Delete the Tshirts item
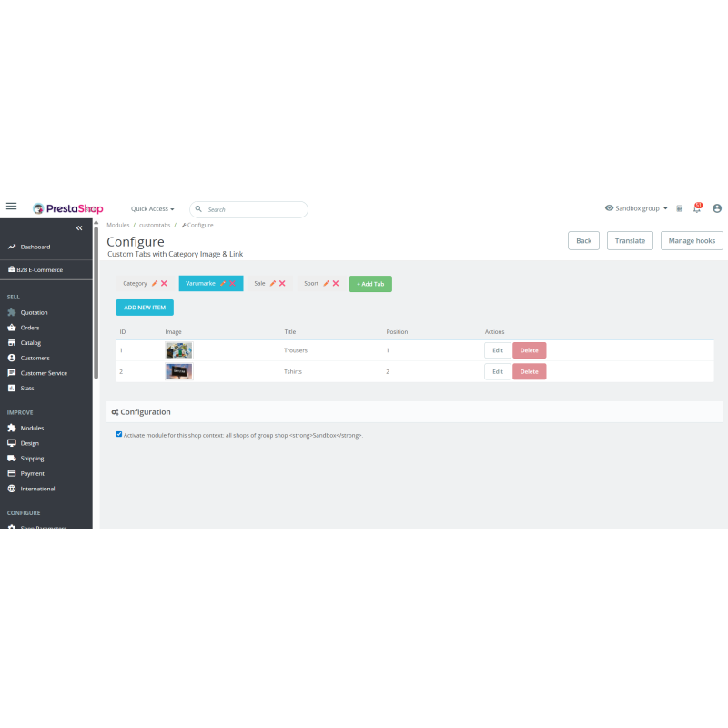This screenshot has width=728, height=728. click(x=530, y=371)
